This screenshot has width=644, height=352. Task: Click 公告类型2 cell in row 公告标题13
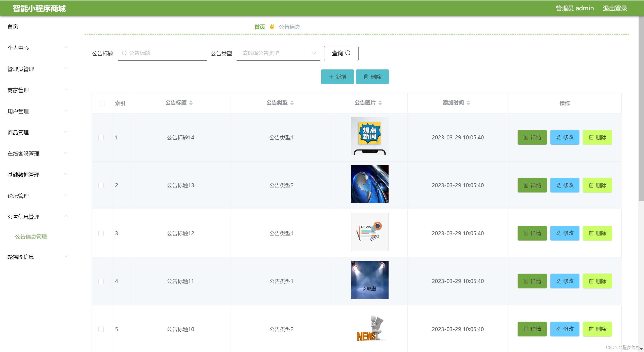click(x=281, y=185)
